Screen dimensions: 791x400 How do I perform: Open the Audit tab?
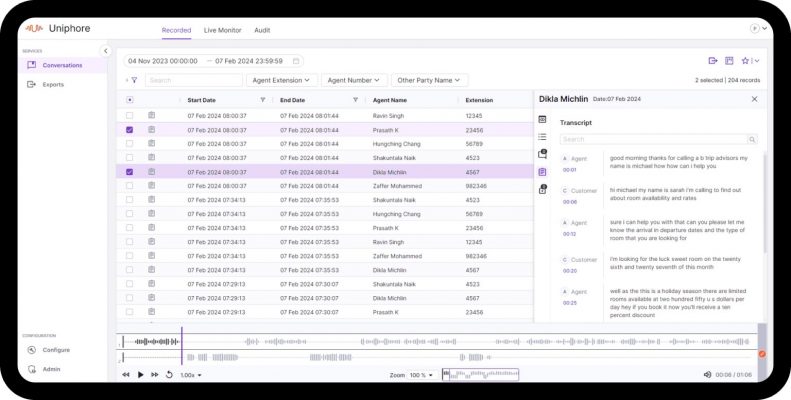click(262, 31)
